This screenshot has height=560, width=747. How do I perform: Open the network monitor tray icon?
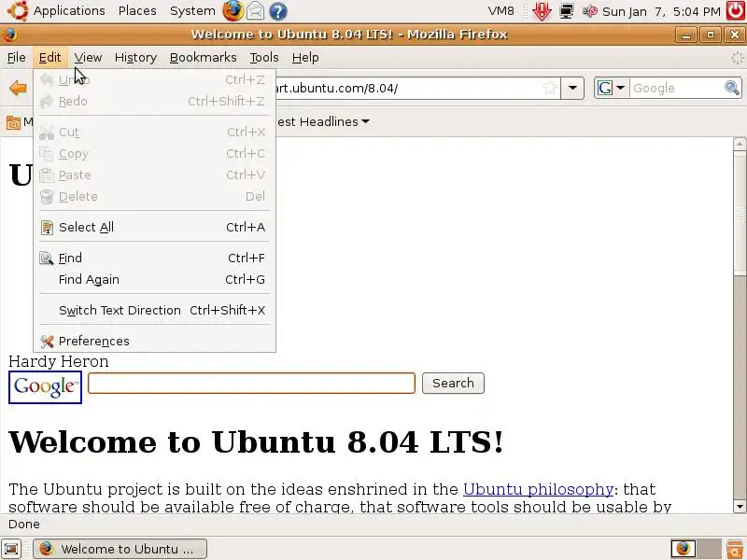567,11
